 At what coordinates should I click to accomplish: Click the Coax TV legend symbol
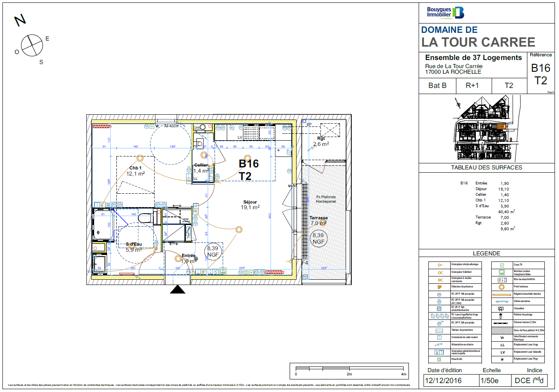click(501, 265)
